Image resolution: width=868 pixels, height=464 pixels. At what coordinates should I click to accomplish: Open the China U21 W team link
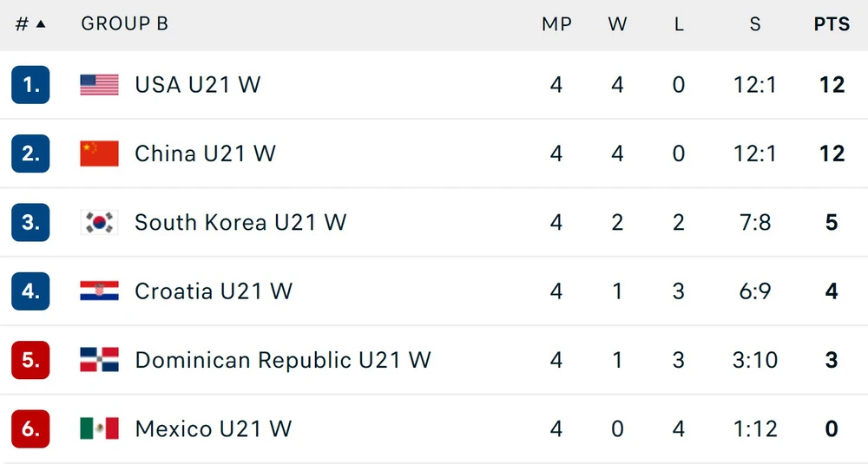[206, 154]
